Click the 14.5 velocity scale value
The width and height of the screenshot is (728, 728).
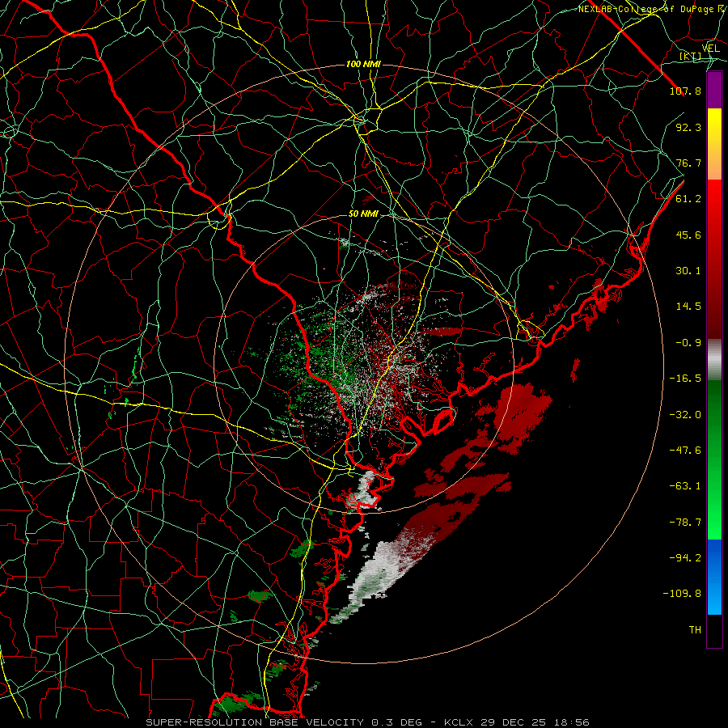coord(688,307)
